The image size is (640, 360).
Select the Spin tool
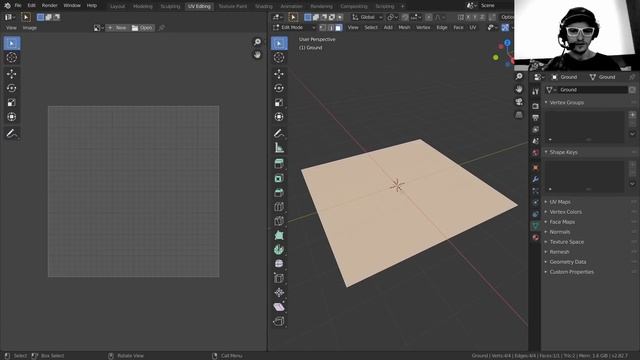(x=279, y=250)
